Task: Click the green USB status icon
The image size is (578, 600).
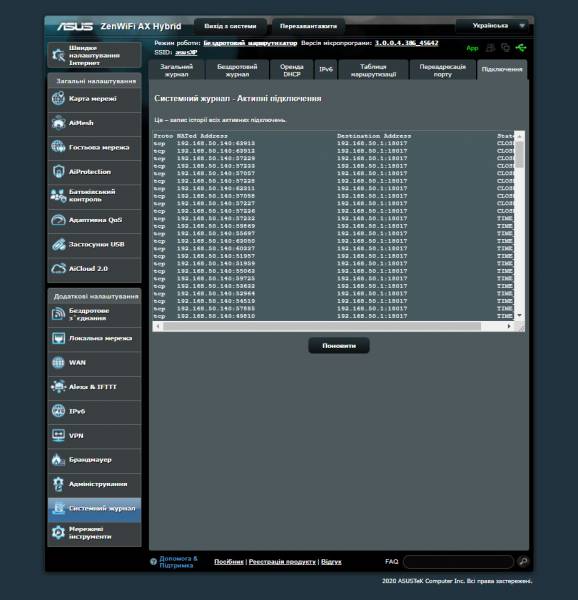Action: coord(521,48)
